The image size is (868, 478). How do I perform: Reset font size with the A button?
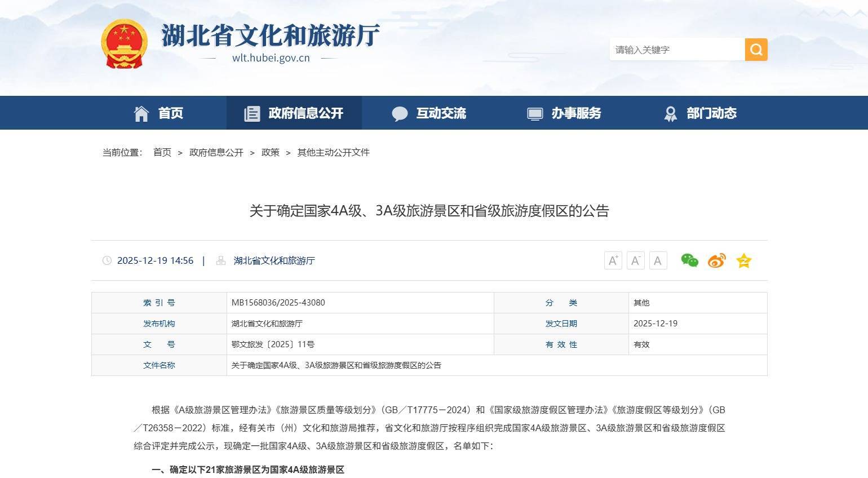[x=657, y=260]
